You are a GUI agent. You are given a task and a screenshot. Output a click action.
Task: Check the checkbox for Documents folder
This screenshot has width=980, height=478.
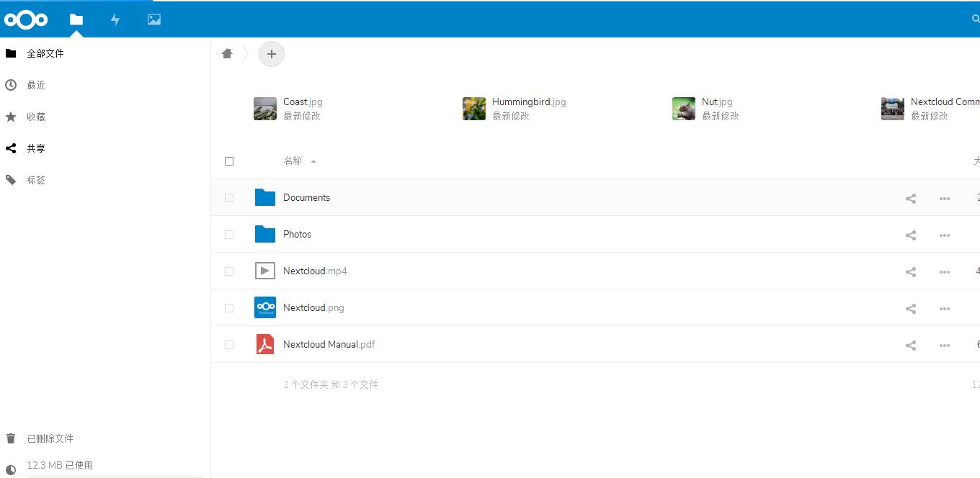[x=229, y=197]
